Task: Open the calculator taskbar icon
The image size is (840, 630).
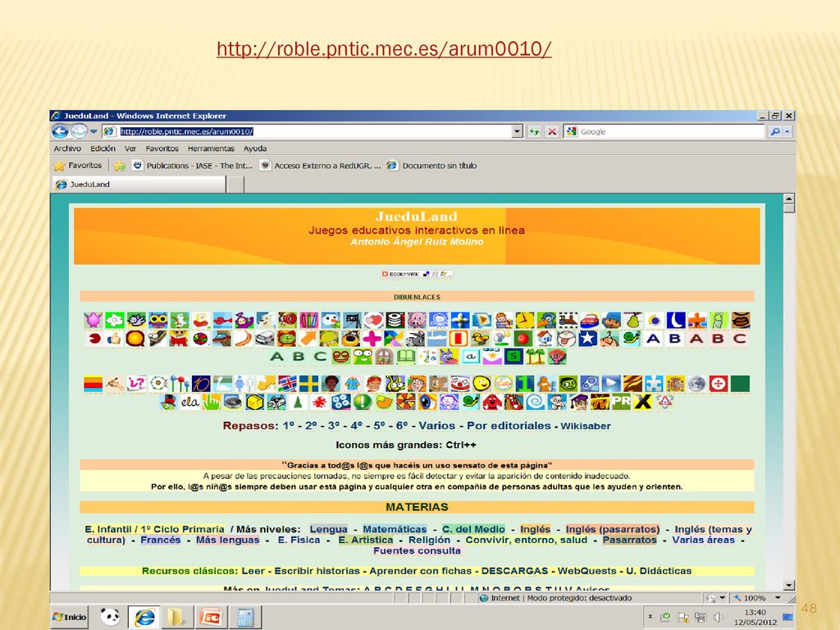Action: [x=245, y=617]
